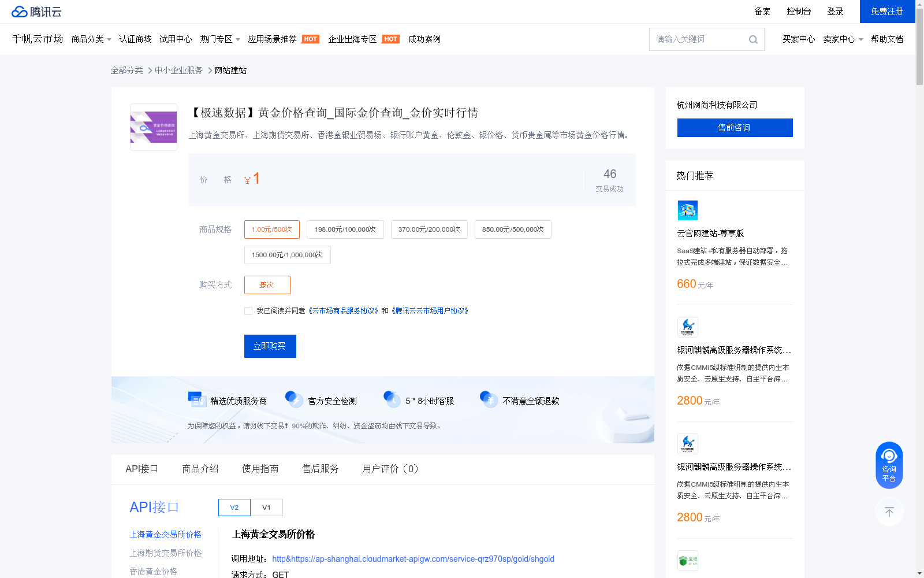
Task: Open 帮助文档 link
Action: click(887, 39)
